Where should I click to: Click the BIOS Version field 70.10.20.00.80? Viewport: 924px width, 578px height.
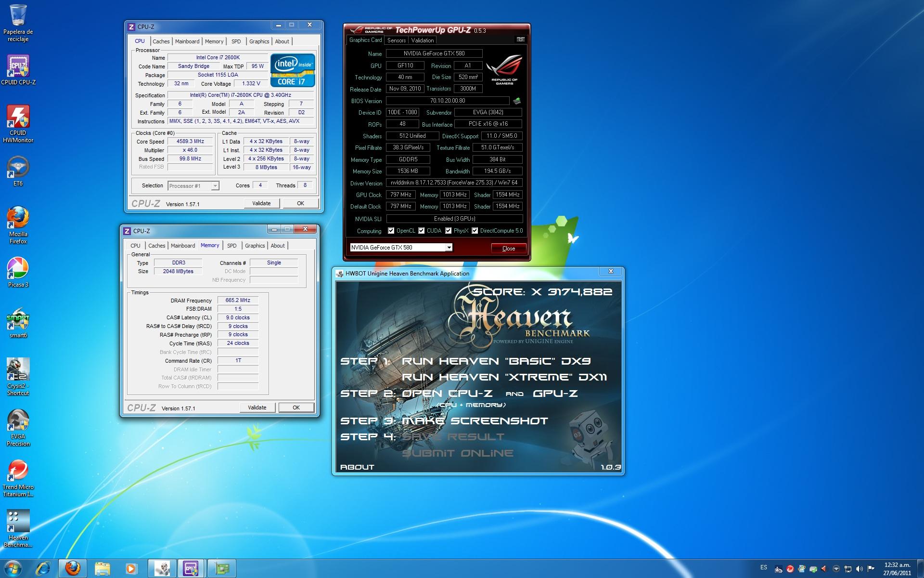(x=448, y=101)
